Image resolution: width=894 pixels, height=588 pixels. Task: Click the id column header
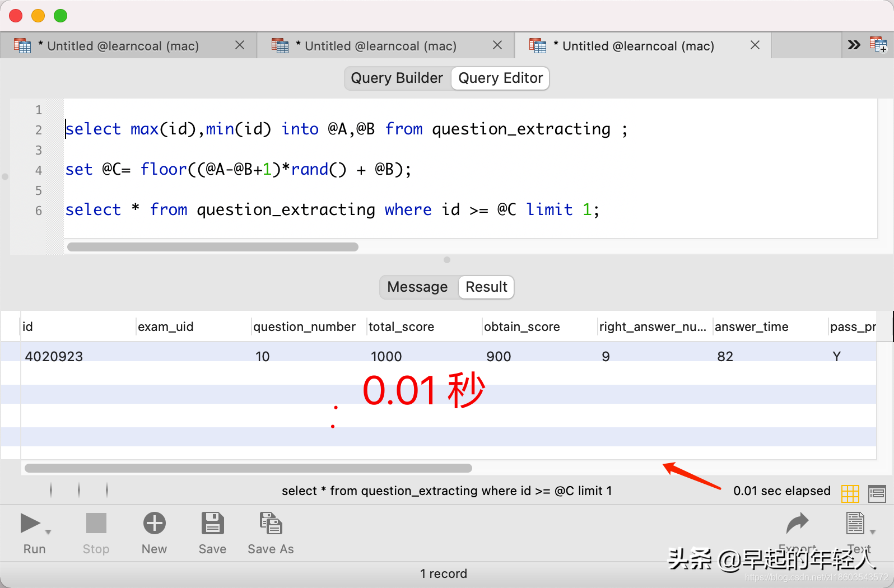tap(78, 326)
